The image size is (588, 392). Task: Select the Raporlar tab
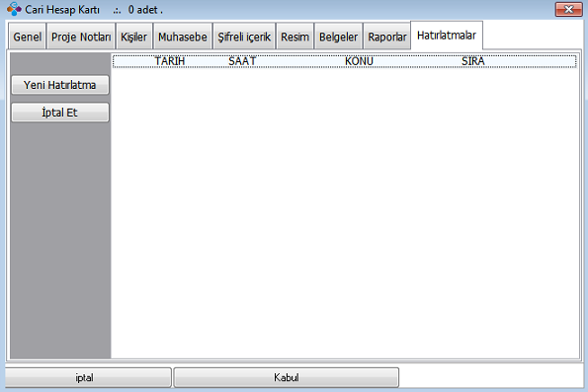387,37
